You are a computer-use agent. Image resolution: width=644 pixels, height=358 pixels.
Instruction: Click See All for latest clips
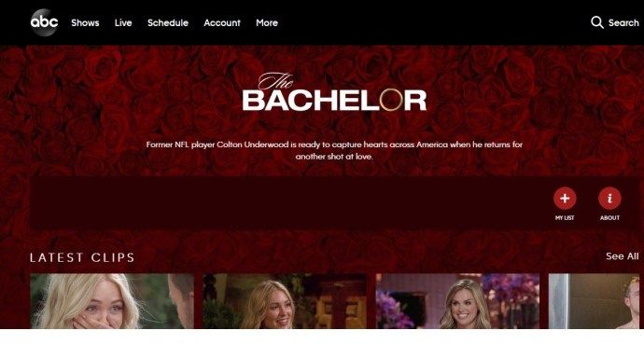pos(623,256)
